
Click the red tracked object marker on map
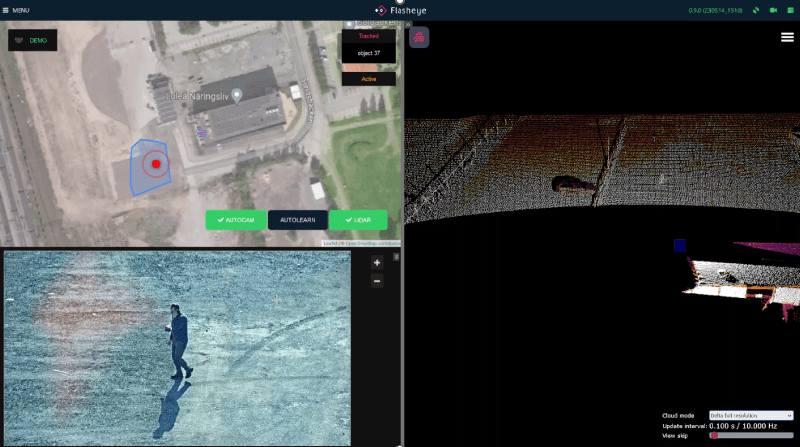point(156,163)
